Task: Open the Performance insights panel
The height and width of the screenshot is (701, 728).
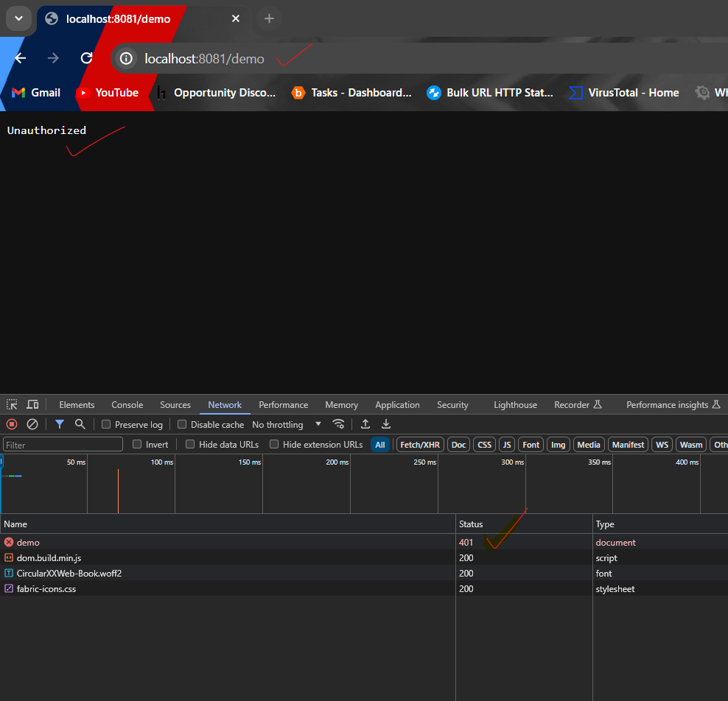Action: (x=673, y=405)
